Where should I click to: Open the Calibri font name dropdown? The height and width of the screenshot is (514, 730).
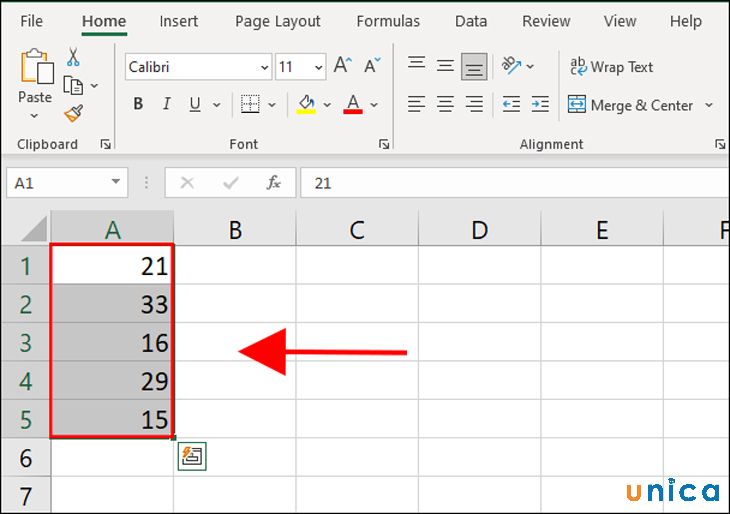click(264, 68)
